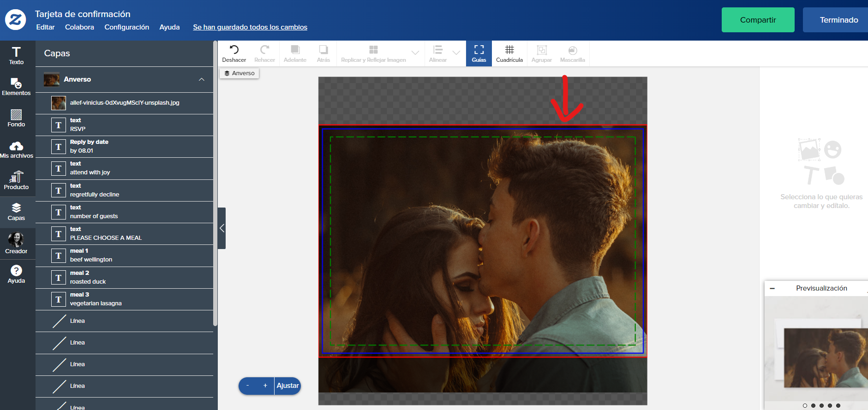Click the couple photo on the canvas
The height and width of the screenshot is (410, 868).
click(x=483, y=258)
